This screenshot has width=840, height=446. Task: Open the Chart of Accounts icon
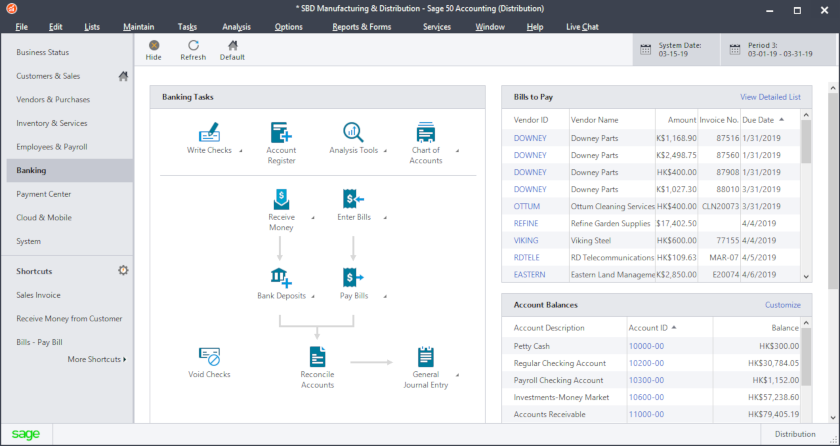[x=426, y=132]
